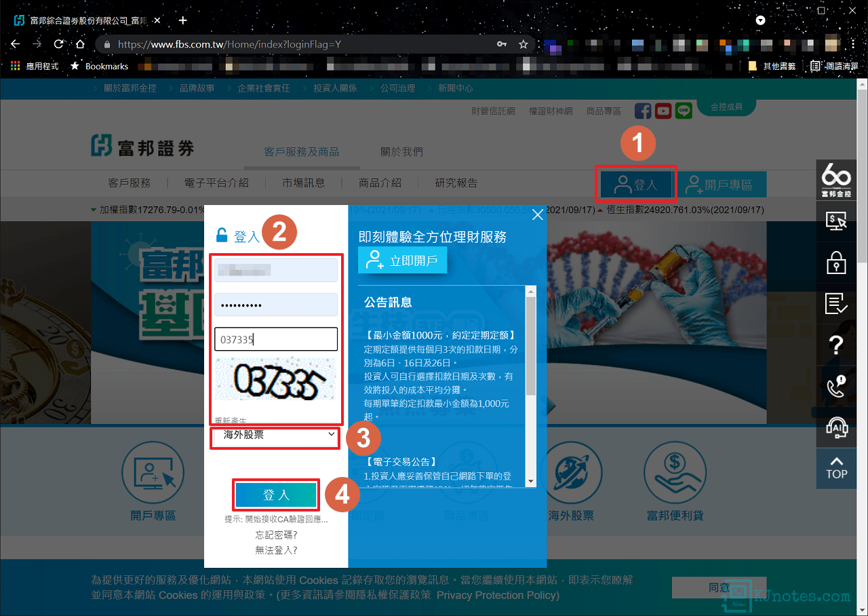Click the announcement panel scrollbar down arrow
Viewport: 868px width, 616px height.
[x=530, y=481]
